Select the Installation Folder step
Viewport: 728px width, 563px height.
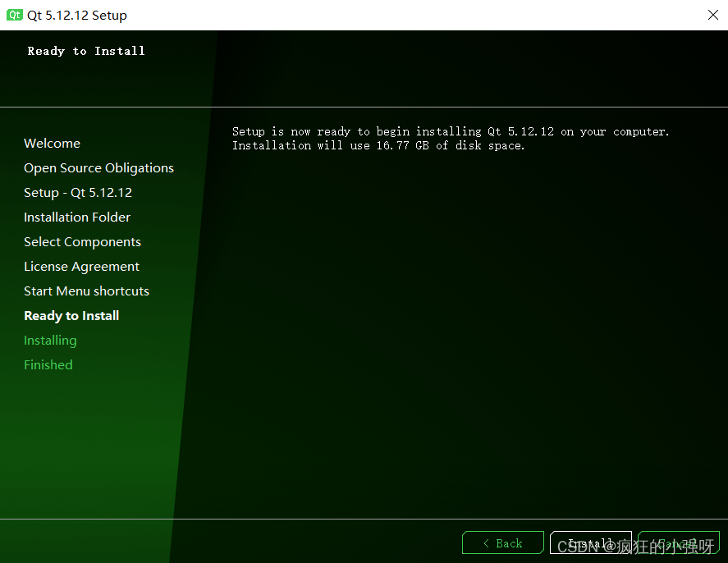click(x=77, y=217)
